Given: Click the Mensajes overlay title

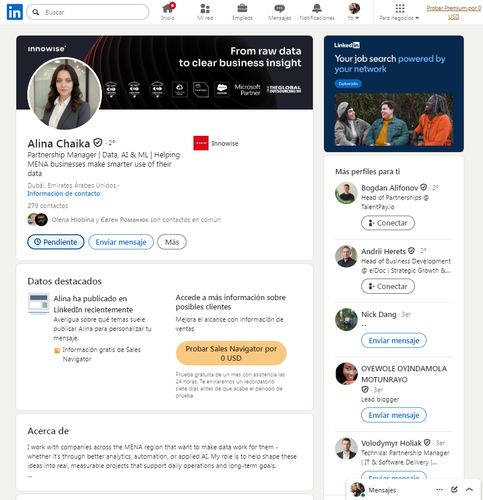Looking at the screenshot, I should coord(382,490).
